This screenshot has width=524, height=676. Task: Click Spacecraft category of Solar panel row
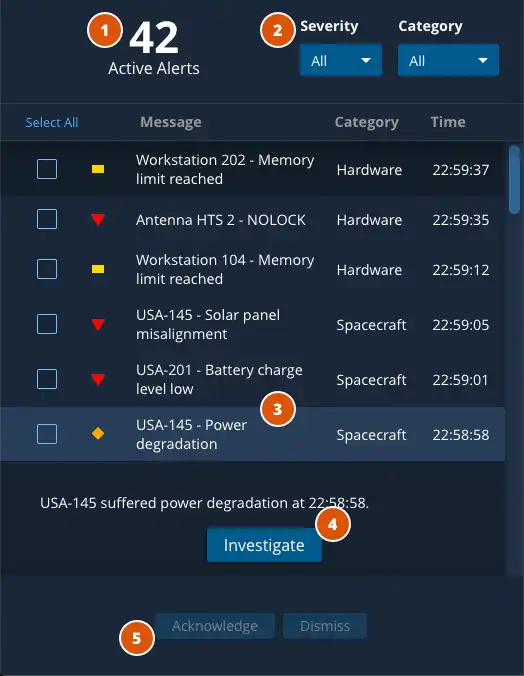point(371,325)
